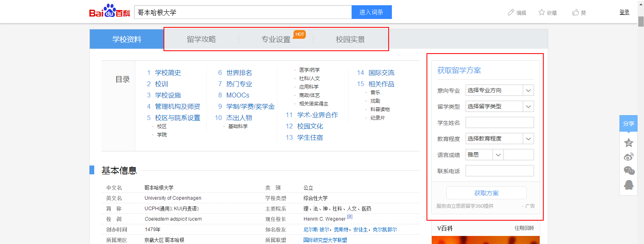
Task: Click the 分享 share button
Action: tap(628, 124)
